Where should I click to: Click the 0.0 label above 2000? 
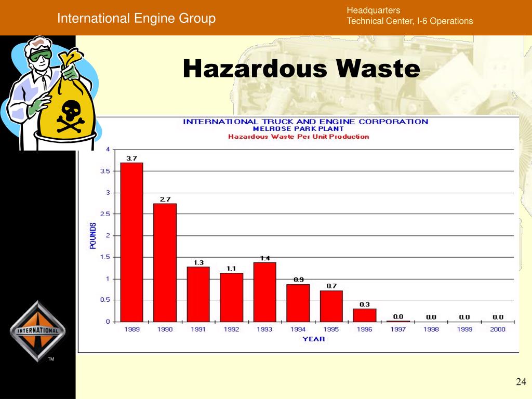[x=498, y=317]
